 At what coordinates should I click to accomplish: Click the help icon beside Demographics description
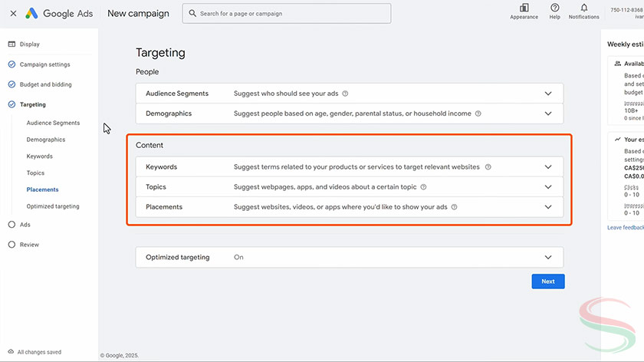[478, 114]
